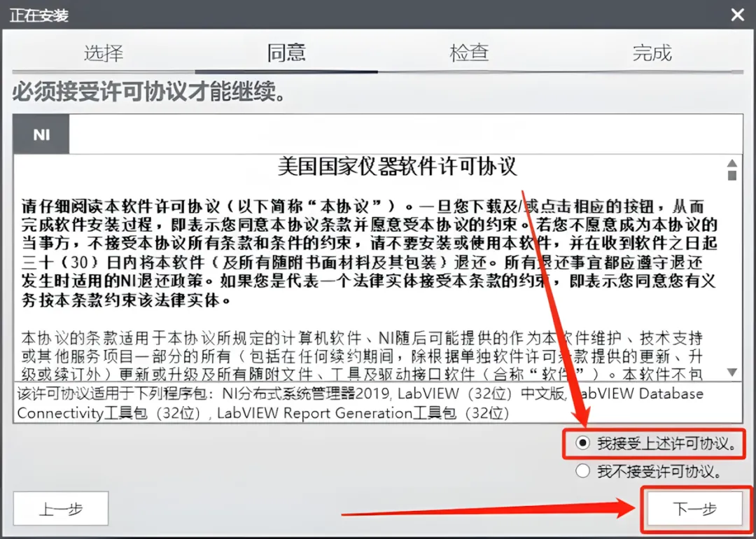Image resolution: width=756 pixels, height=539 pixels.
Task: Click the title 美国国家仪器软件许可协议
Action: [x=398, y=167]
